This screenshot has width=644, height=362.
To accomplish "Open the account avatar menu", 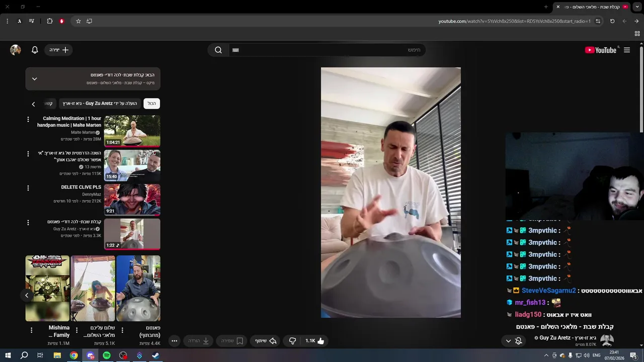I will (16, 50).
